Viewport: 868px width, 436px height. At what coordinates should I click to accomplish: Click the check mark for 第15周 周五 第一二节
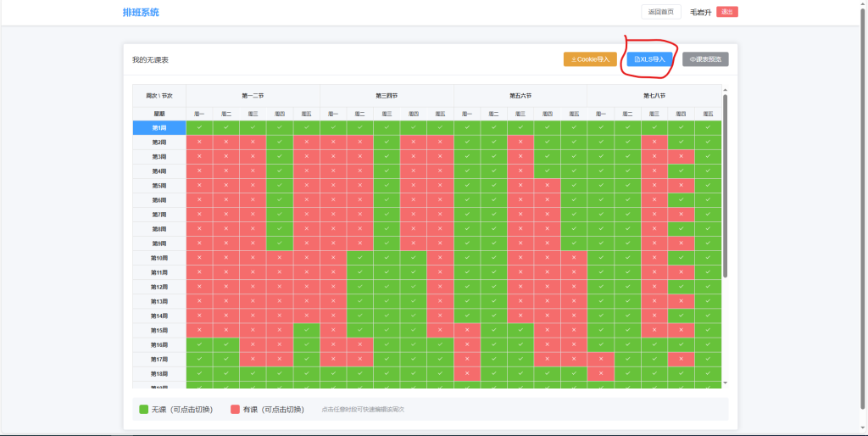tap(307, 330)
